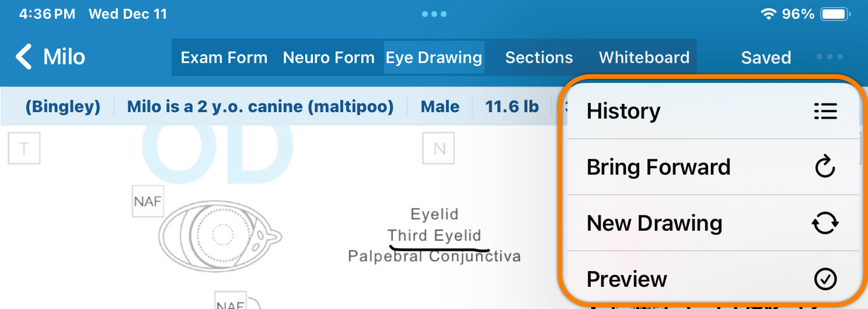Tap the Wi-Fi status icon
Screen dimensions: 868x309
769,14
